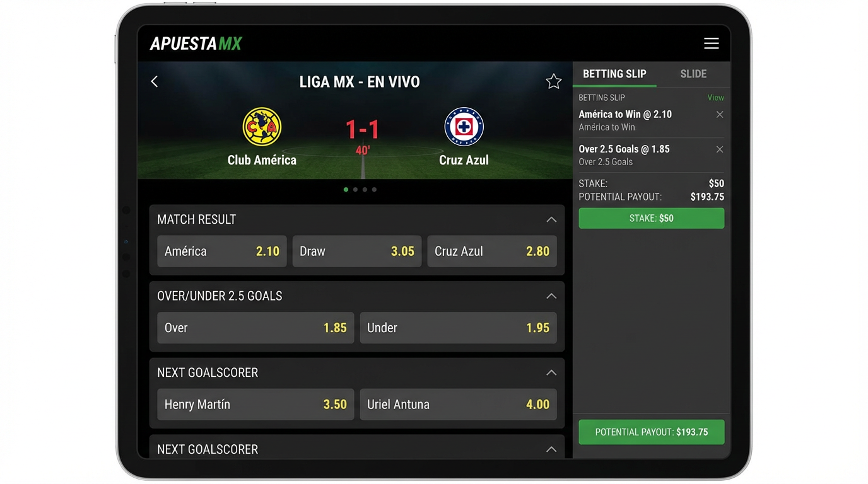Select Henry Martín as next goalscorer
Screen dimensions: 868x484
[x=255, y=404]
